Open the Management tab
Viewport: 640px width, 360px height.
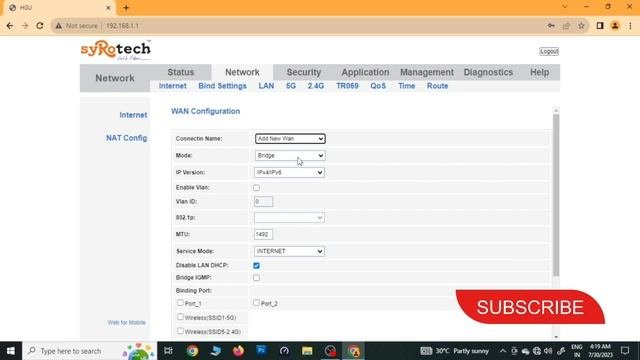pyautogui.click(x=427, y=72)
